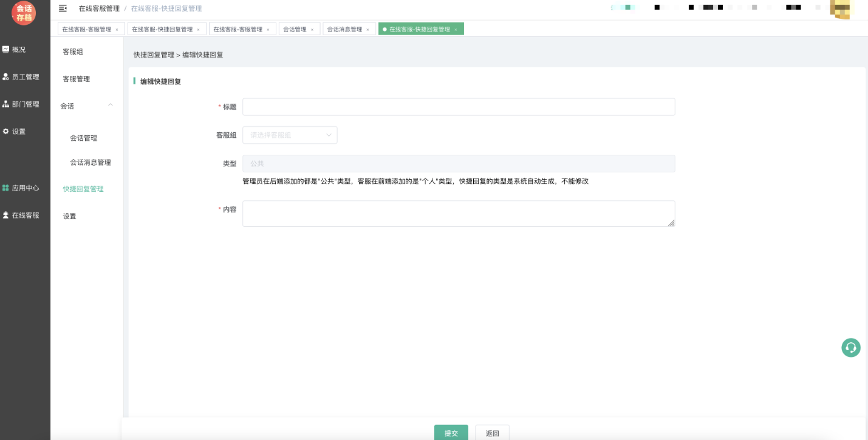Switch to the 会话消息管理 tab

(x=344, y=29)
